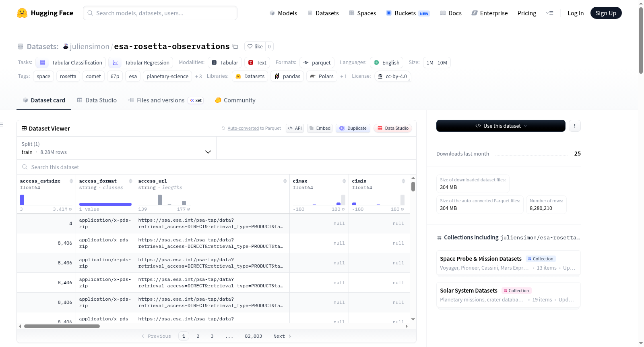Sort the c1max column
This screenshot has width=644, height=347.
344,181
